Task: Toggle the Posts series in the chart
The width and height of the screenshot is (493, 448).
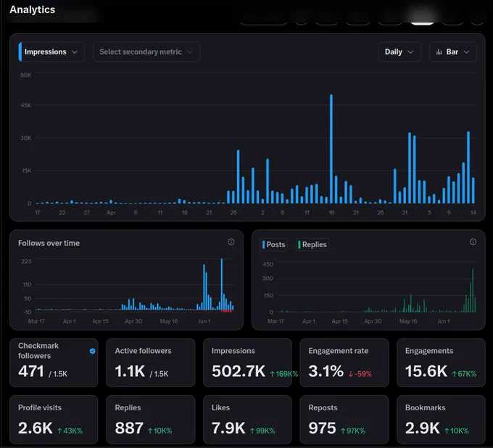Action: 274,244
